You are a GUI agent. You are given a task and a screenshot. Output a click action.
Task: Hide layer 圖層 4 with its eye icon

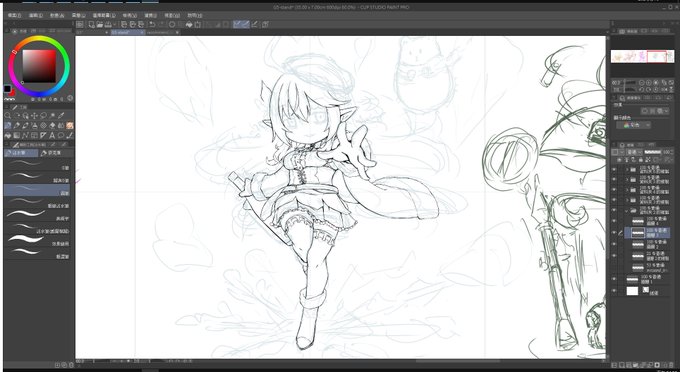614,221
